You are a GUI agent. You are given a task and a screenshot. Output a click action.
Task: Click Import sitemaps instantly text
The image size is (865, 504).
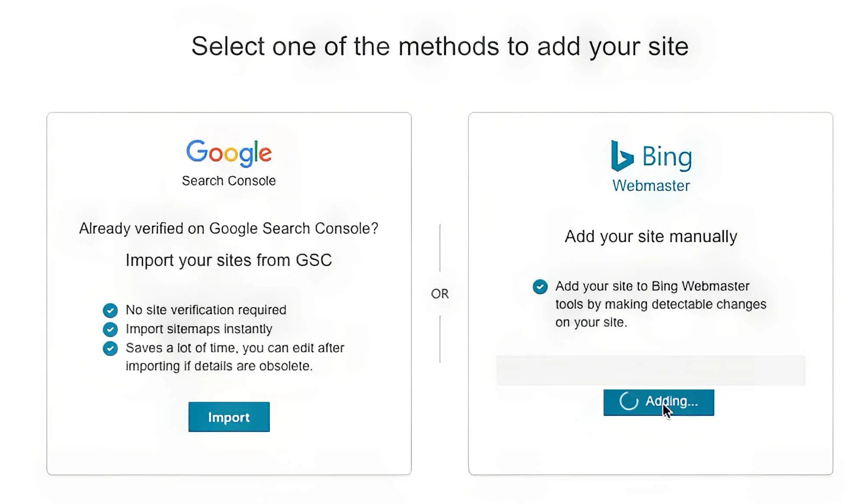pos(199,329)
